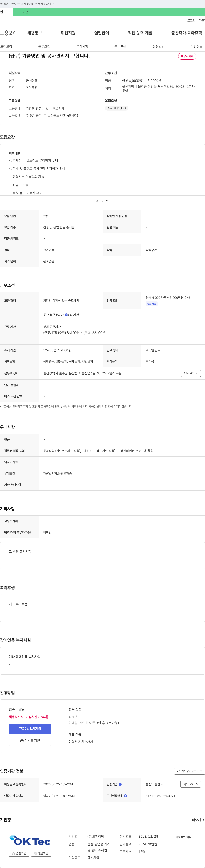Open 지도 보기 for 울산고용센터
Screen dimensions: 205x868
190,784
